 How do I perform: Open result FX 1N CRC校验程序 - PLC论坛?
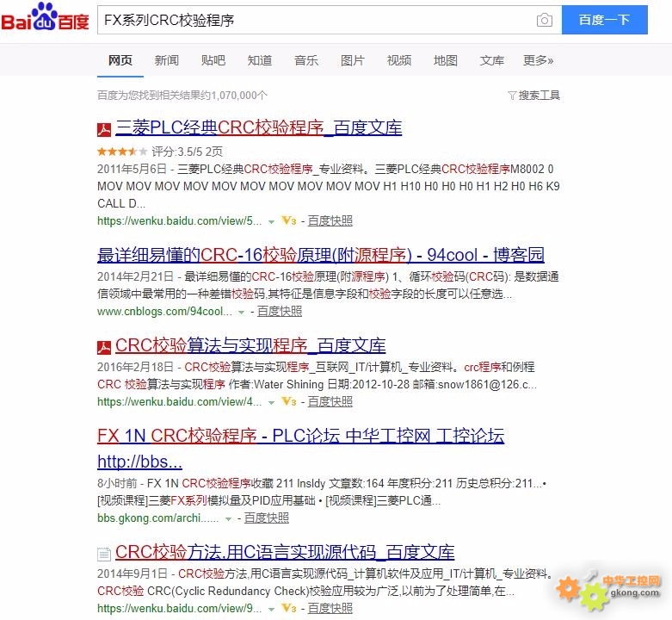pos(300,449)
